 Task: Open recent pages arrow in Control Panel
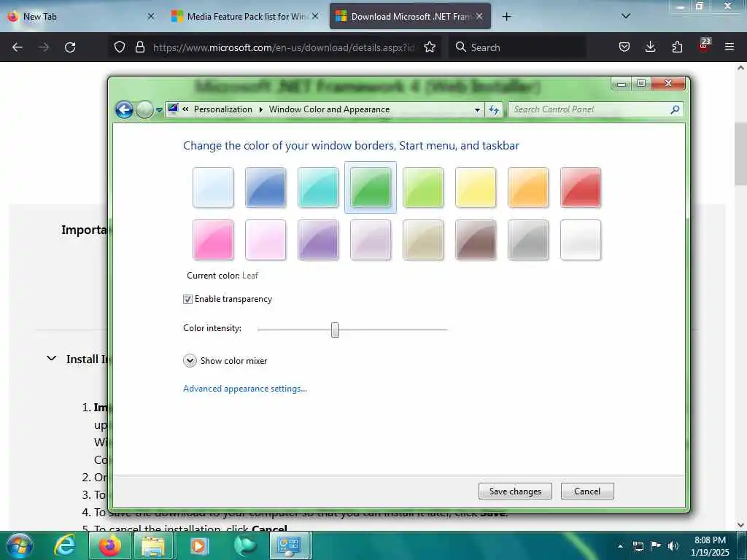(x=159, y=110)
